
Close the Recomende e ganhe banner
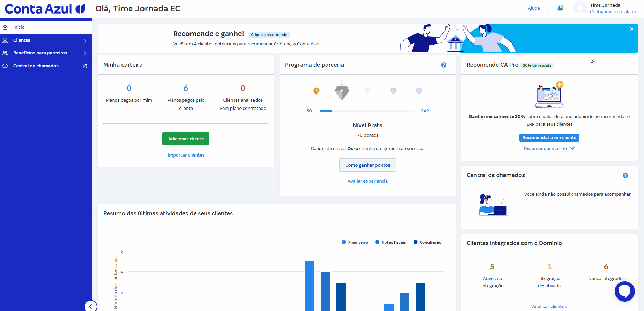[632, 29]
